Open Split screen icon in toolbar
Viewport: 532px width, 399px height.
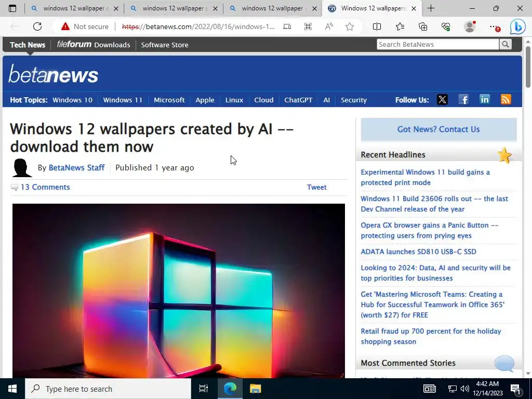tap(377, 26)
